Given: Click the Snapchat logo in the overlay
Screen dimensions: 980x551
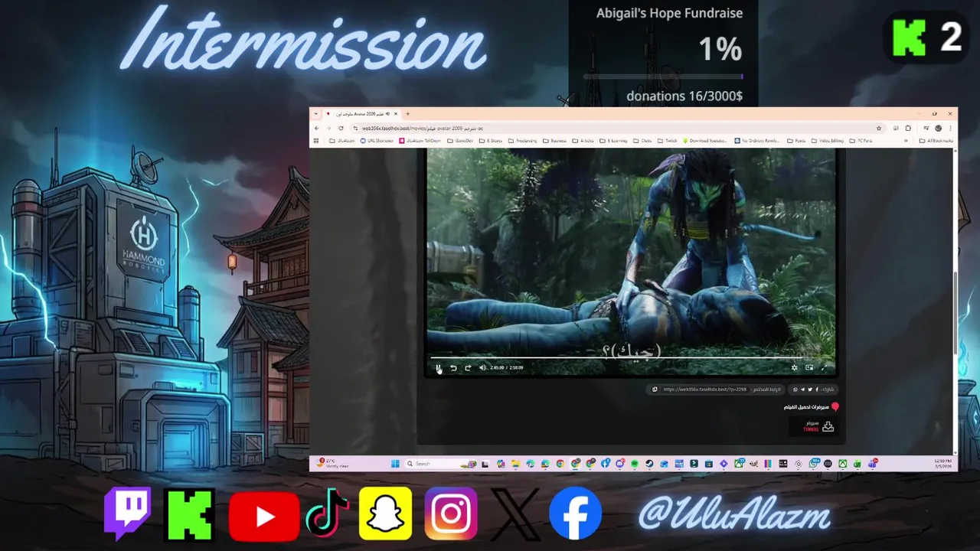Looking at the screenshot, I should coord(386,513).
